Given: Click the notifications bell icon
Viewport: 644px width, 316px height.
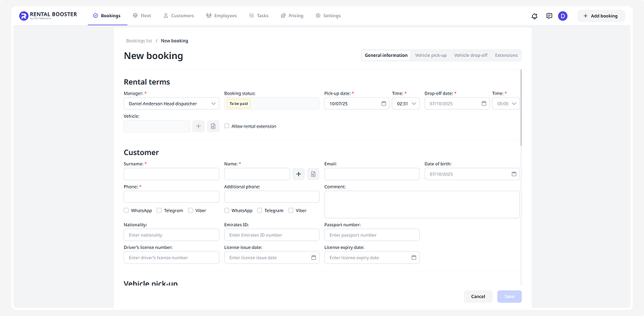Looking at the screenshot, I should point(534,16).
